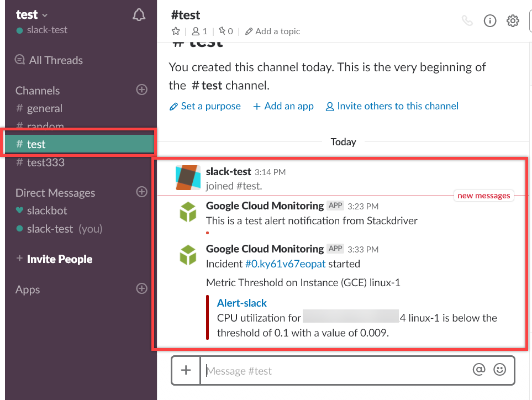
Task: Click the 3:33 PM message timestamp
Action: [363, 249]
